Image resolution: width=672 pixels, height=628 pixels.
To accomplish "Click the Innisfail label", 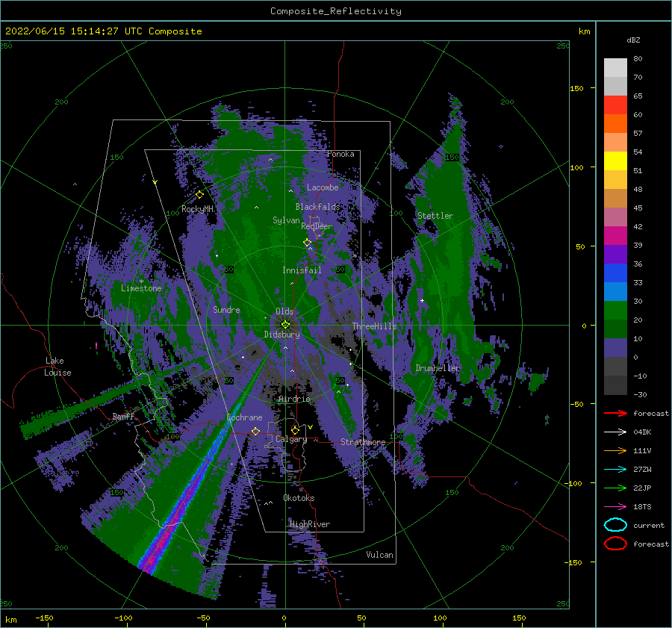I will (302, 270).
